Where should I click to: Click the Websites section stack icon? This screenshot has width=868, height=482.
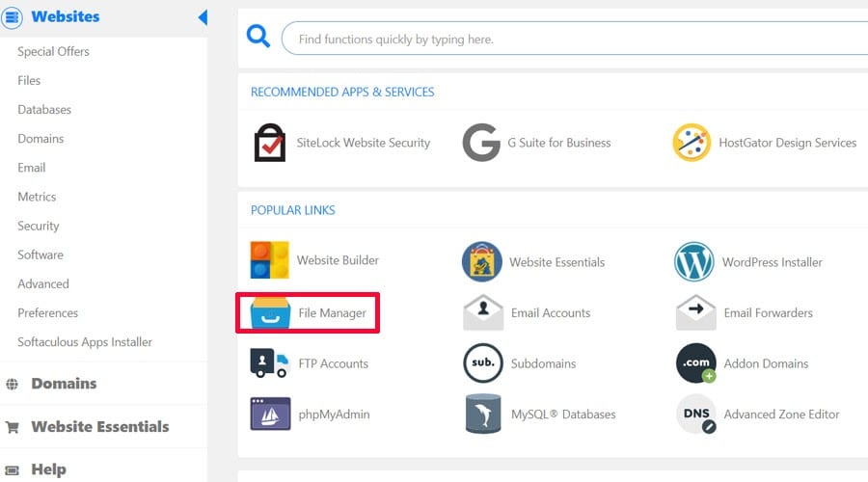(x=12, y=17)
